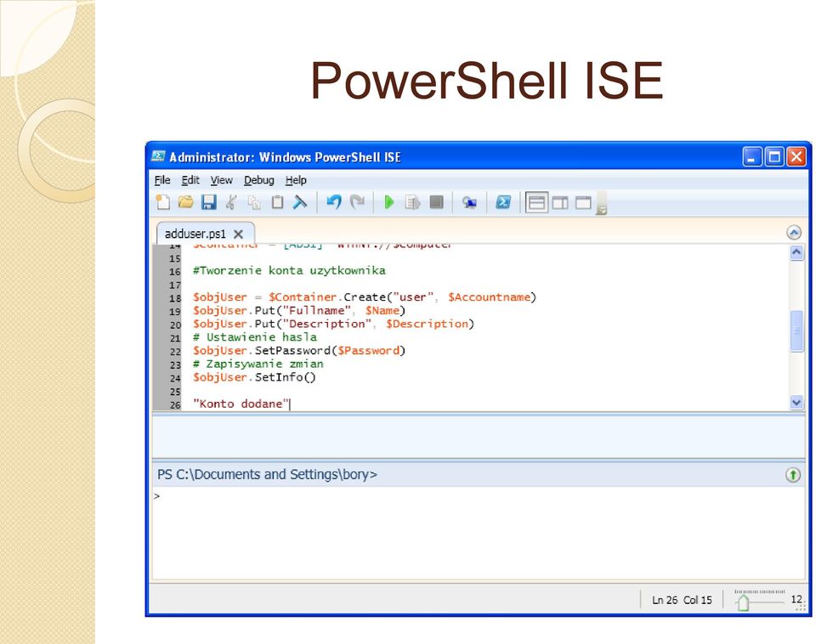
Task: Move command pane up with the green arrow
Action: point(792,474)
